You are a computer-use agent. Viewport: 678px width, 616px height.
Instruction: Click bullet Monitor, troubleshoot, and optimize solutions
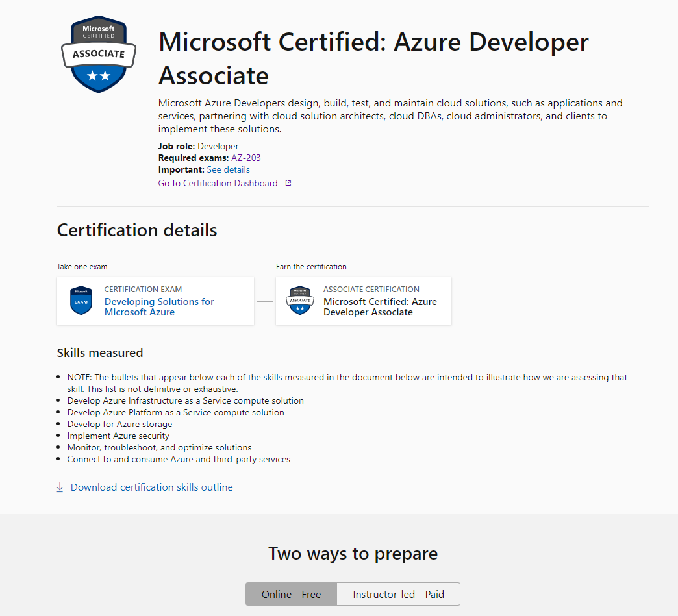tap(160, 447)
